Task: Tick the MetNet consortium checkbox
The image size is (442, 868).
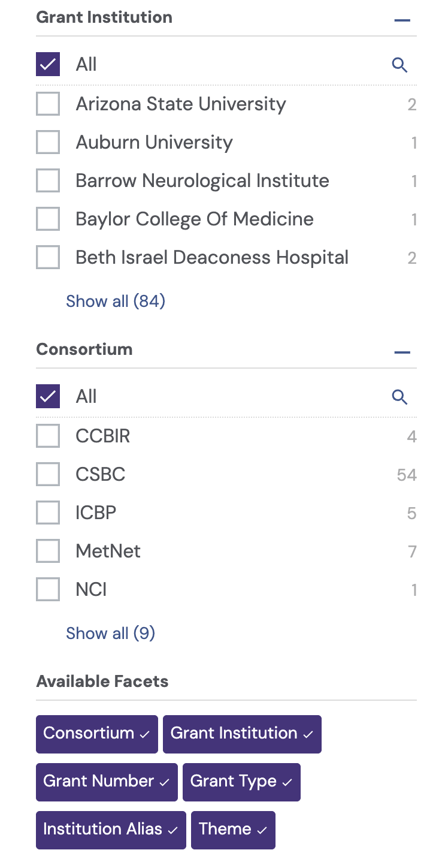Action: click(x=48, y=551)
